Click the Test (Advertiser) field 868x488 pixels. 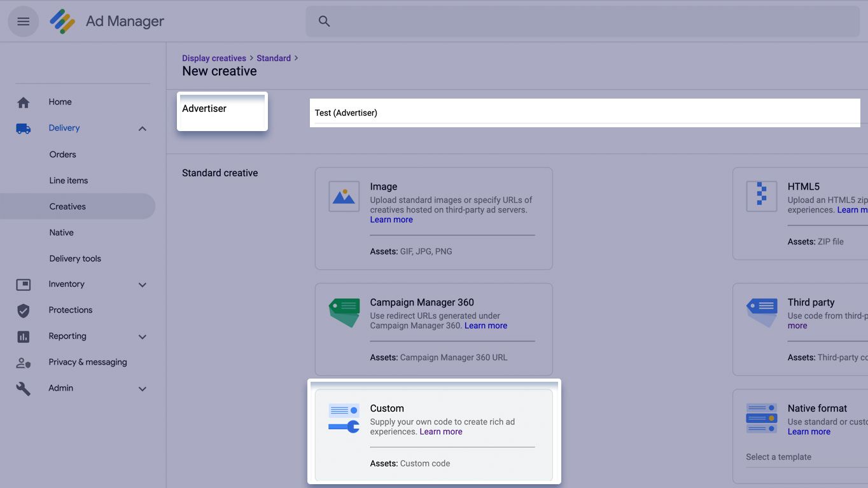(585, 113)
